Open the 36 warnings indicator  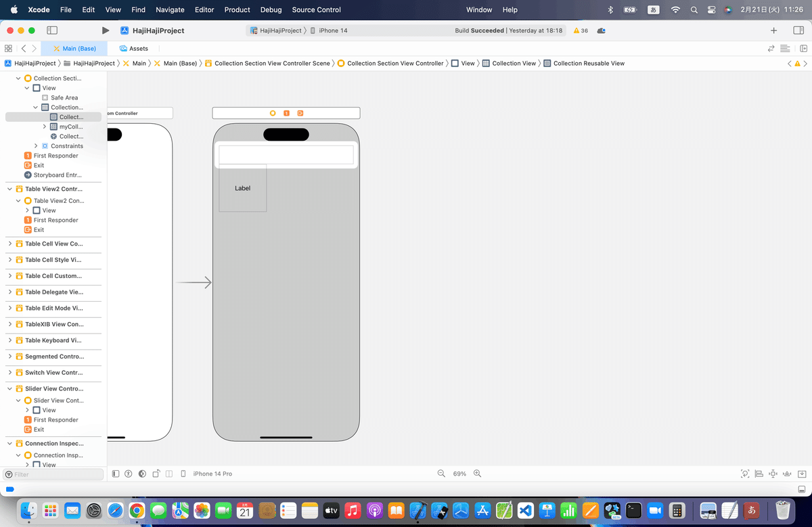(x=581, y=30)
